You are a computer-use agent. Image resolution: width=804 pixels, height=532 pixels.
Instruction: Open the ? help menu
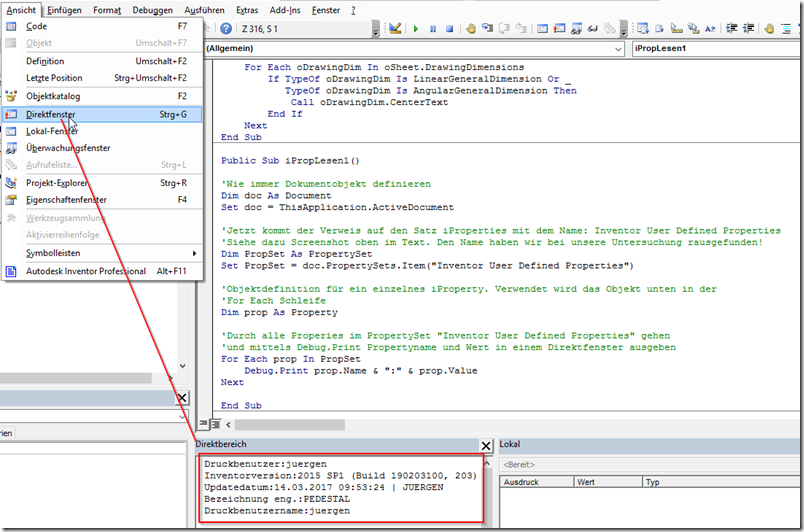[353, 10]
